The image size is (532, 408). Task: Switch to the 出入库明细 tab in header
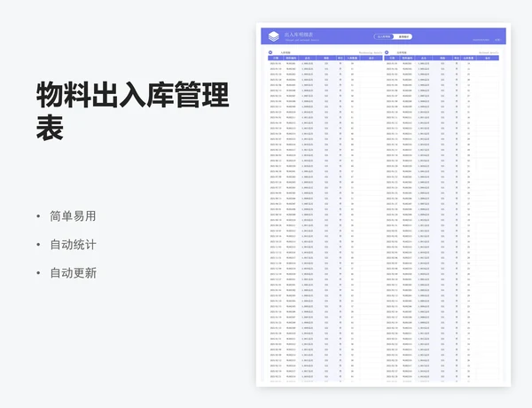click(383, 37)
